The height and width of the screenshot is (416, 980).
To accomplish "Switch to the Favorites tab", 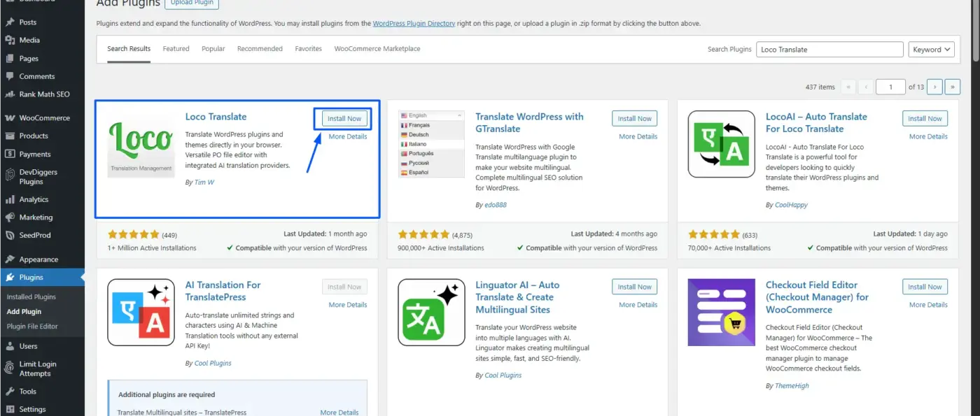I will [x=309, y=49].
